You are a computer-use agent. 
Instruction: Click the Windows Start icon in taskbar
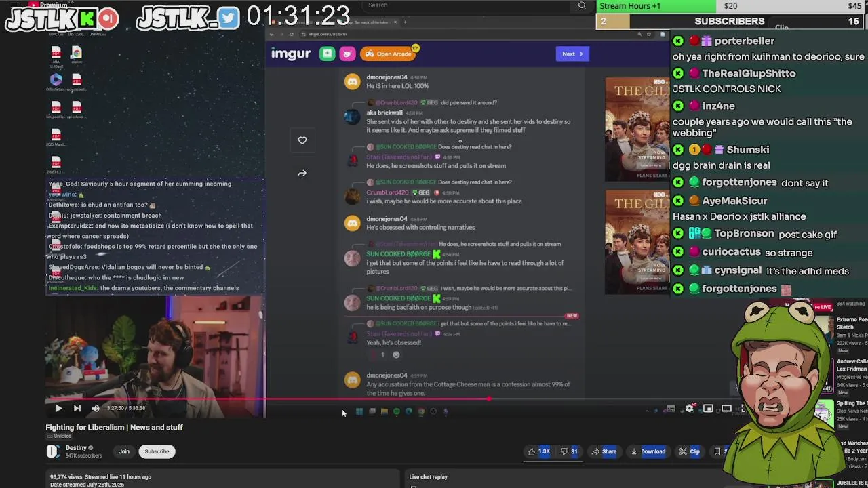pyautogui.click(x=359, y=411)
